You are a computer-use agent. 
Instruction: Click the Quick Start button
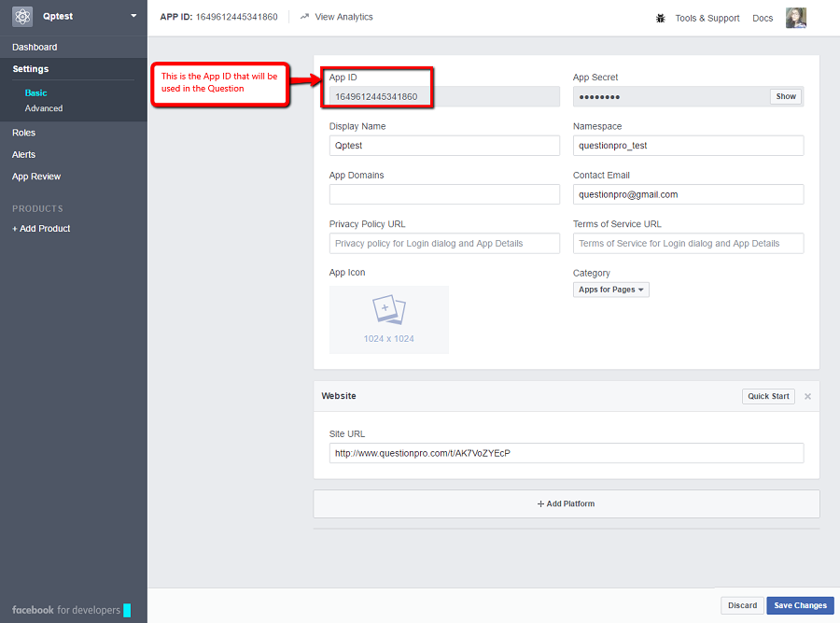coord(768,396)
